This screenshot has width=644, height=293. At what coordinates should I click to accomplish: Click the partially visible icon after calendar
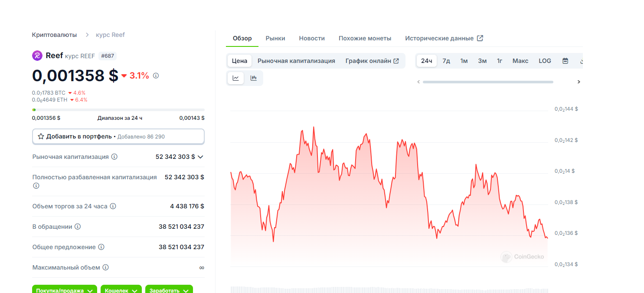[x=581, y=61]
